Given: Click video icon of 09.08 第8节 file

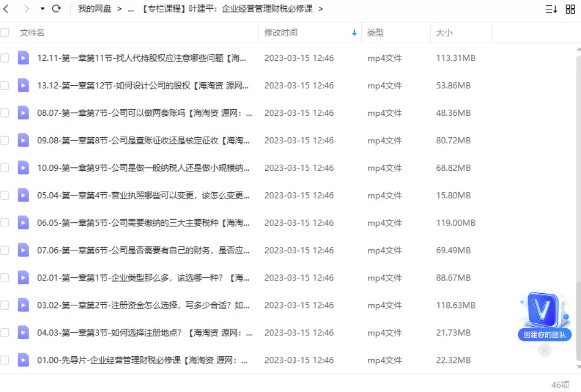Looking at the screenshot, I should [x=24, y=140].
